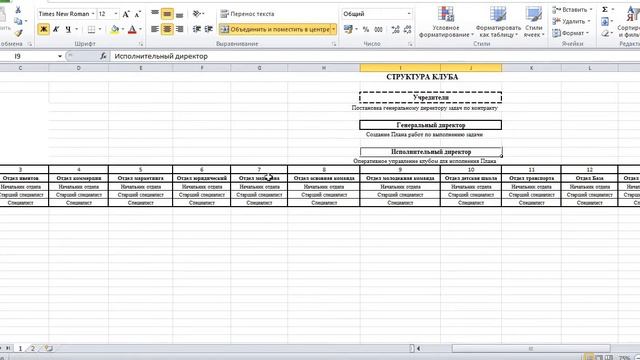
Task: Click the Decrease Decimal icon
Action: pos(407,29)
